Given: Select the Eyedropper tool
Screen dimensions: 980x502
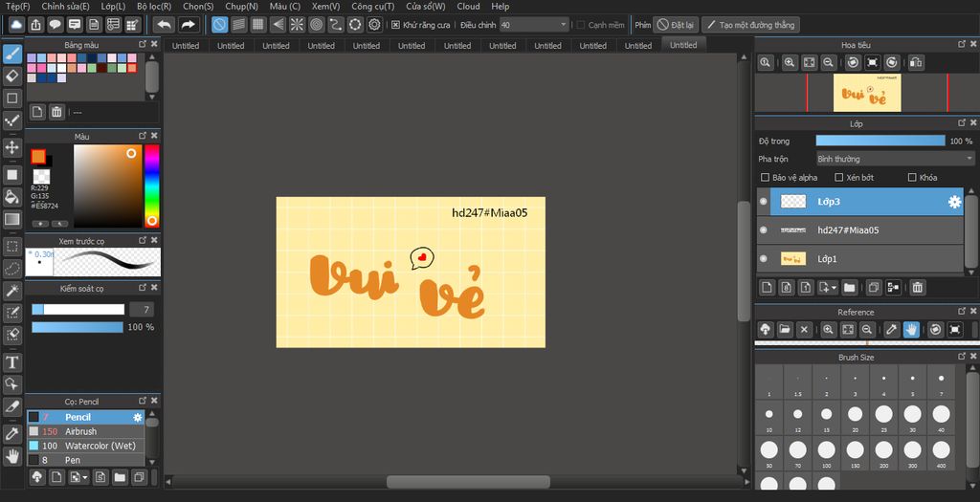Looking at the screenshot, I should pos(11,433).
